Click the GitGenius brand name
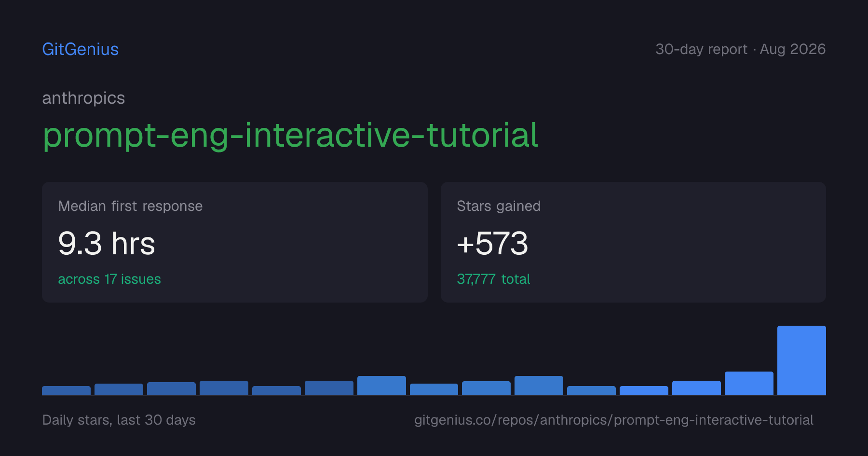The height and width of the screenshot is (456, 868). pos(81,49)
